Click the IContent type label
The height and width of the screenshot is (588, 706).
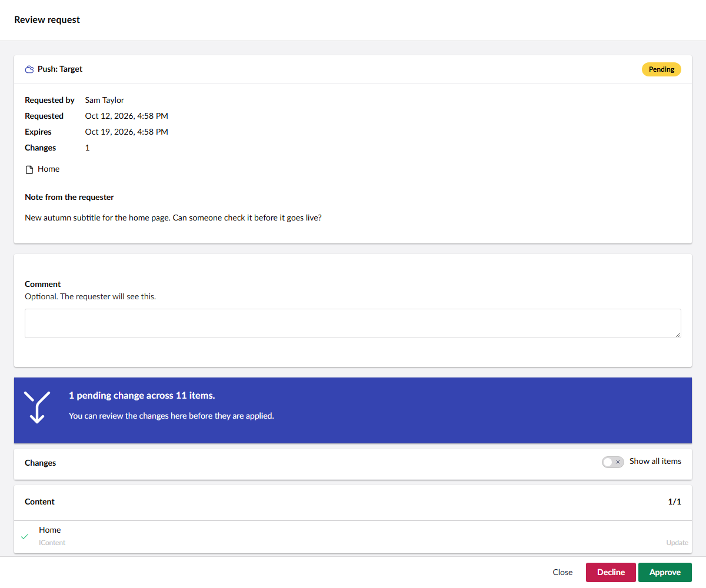pos(52,543)
